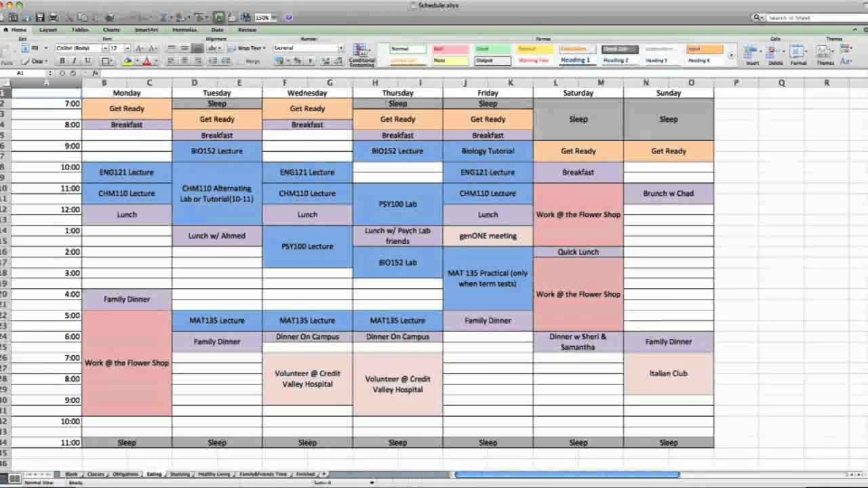
Task: Open the Review ribbon tab
Action: click(x=247, y=30)
